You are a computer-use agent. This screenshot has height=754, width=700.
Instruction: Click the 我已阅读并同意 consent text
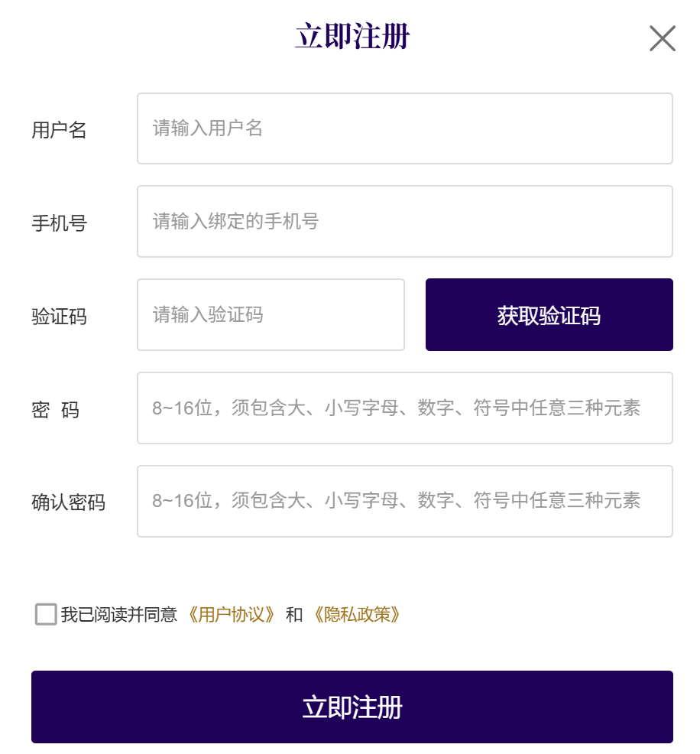point(119,615)
